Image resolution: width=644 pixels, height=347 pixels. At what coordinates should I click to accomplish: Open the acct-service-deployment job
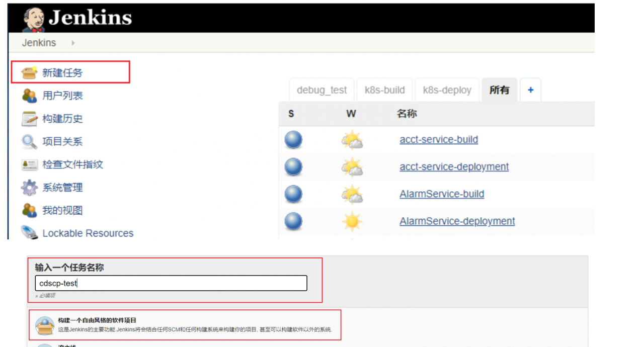click(x=454, y=167)
